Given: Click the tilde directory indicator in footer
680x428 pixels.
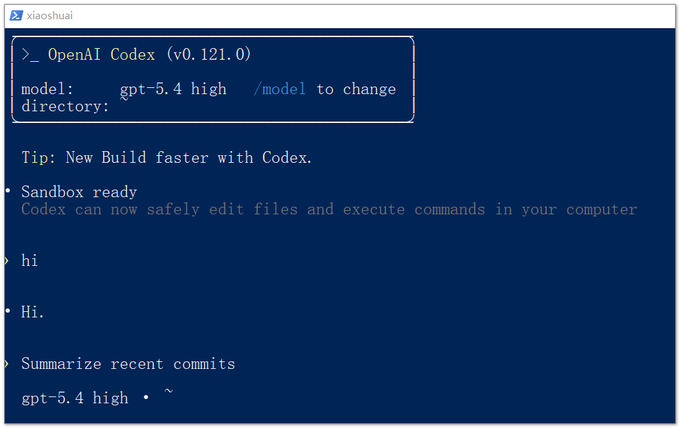Looking at the screenshot, I should 169,392.
